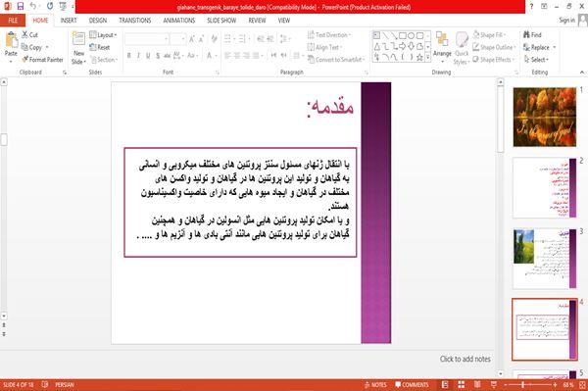Switch to SLIDE SHOW tab
The image size is (588, 391).
[221, 21]
